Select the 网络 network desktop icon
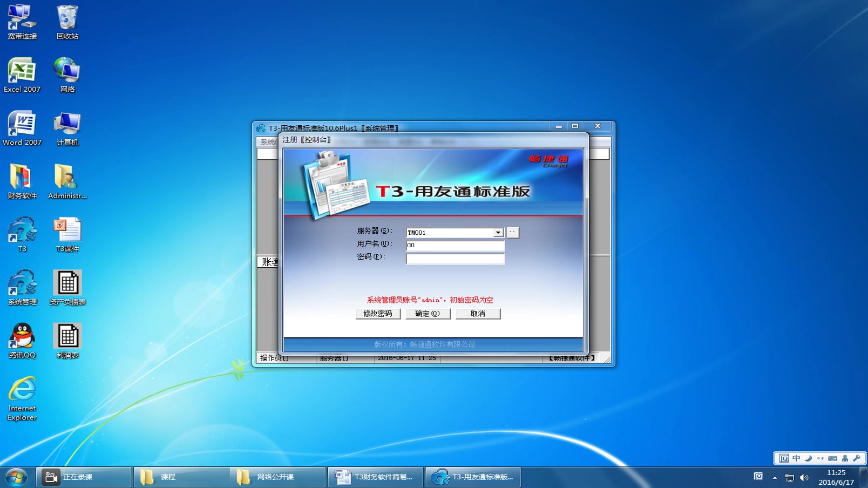Viewport: 868px width, 488px height. tap(67, 74)
